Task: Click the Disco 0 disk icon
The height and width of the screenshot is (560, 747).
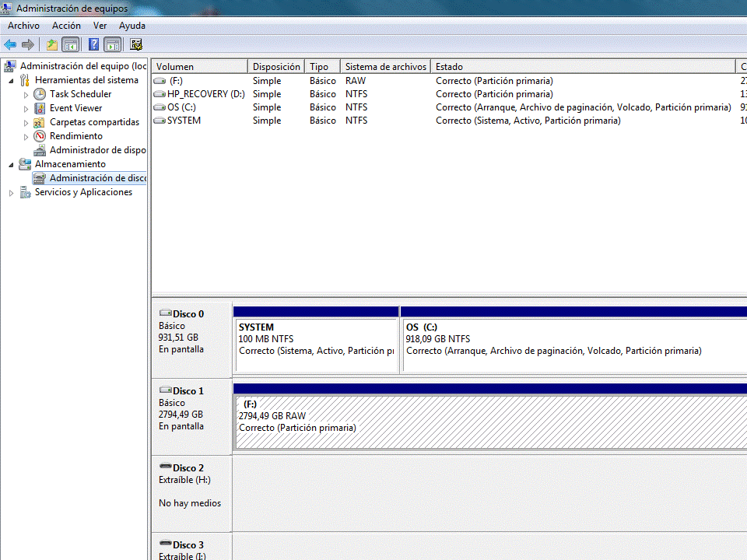Action: coord(165,313)
